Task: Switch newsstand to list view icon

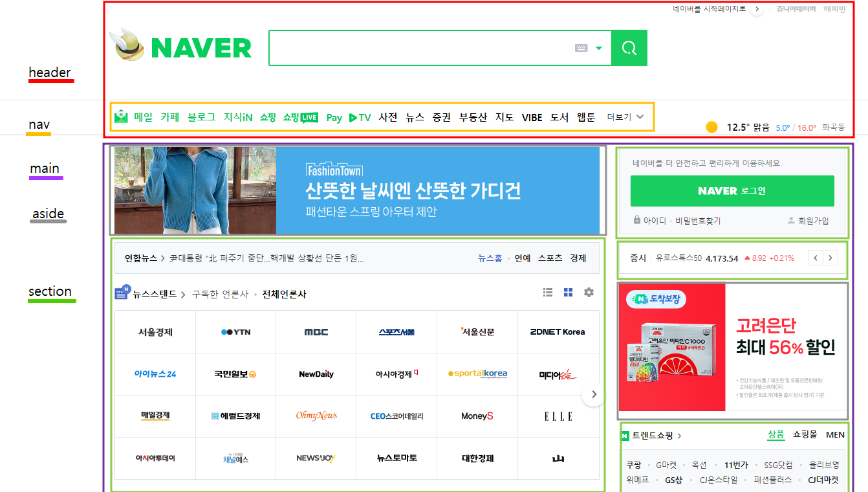Action: coord(548,293)
